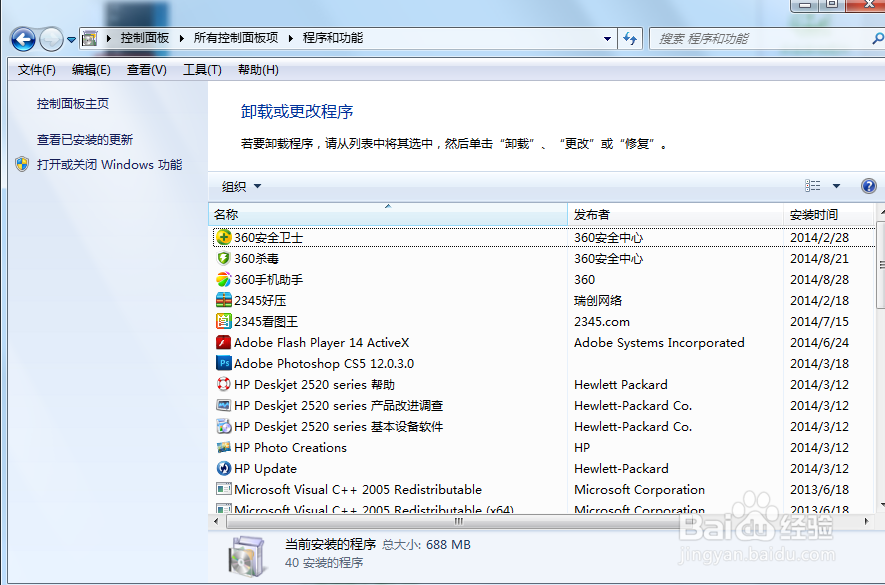Click the Adobe Photoshop CS5 icon

[x=224, y=363]
